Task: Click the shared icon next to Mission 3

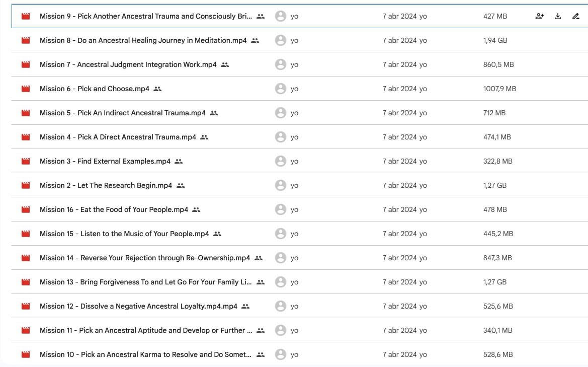Action: coord(179,161)
